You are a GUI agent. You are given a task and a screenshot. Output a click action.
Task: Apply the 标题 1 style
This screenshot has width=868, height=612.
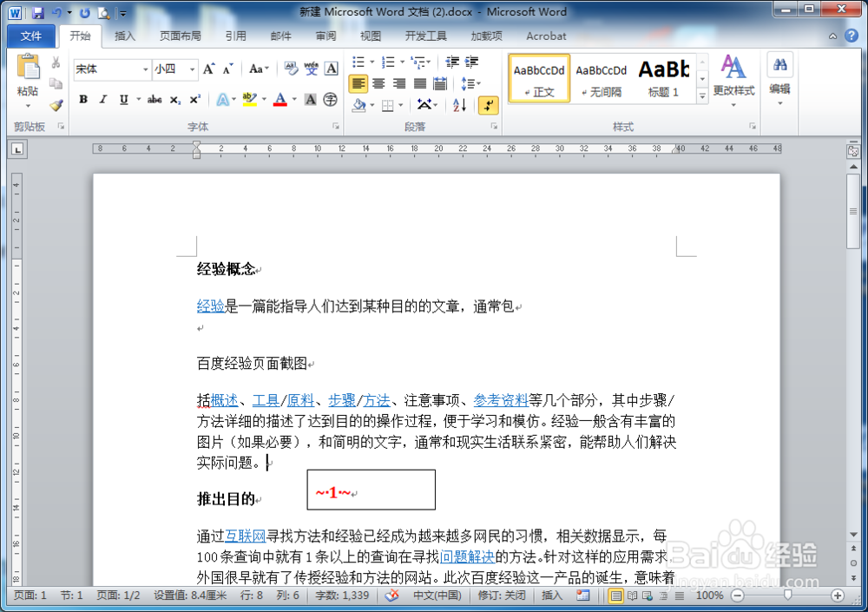tap(663, 79)
